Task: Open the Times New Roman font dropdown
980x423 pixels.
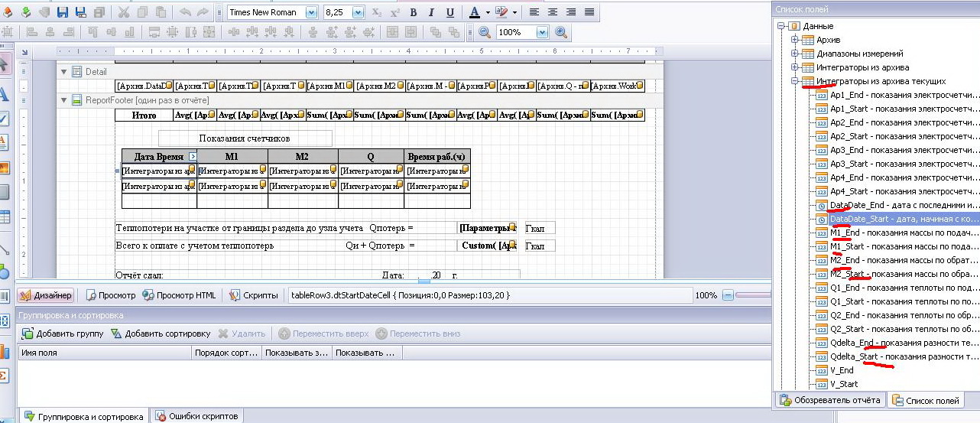Action: pos(311,12)
